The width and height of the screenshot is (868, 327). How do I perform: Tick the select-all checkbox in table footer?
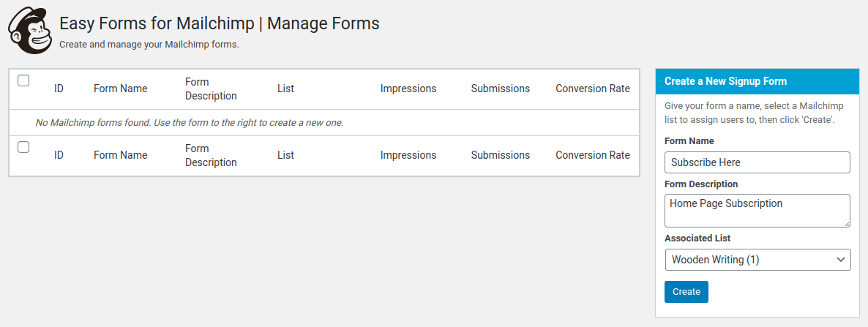click(x=23, y=147)
